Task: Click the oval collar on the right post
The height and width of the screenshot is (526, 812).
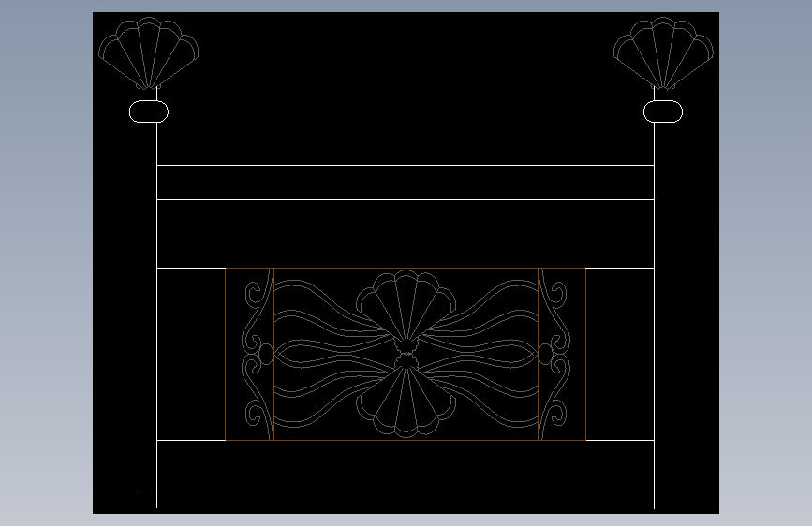Action: [x=663, y=111]
